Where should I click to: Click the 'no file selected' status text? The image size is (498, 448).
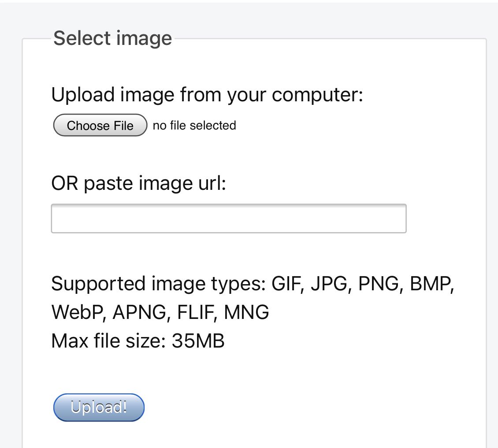click(194, 126)
